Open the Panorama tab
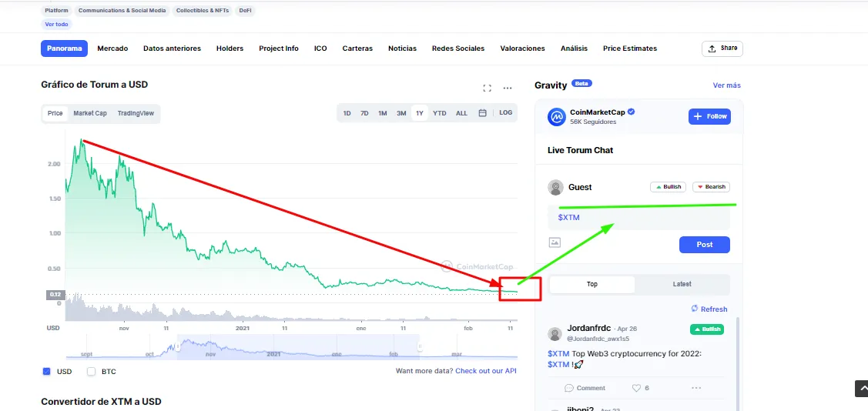 point(65,48)
